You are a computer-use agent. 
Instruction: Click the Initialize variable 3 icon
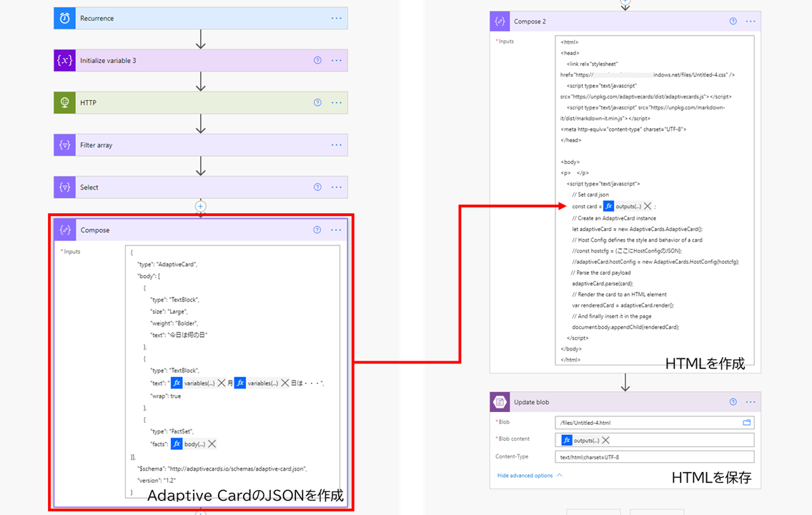(65, 61)
